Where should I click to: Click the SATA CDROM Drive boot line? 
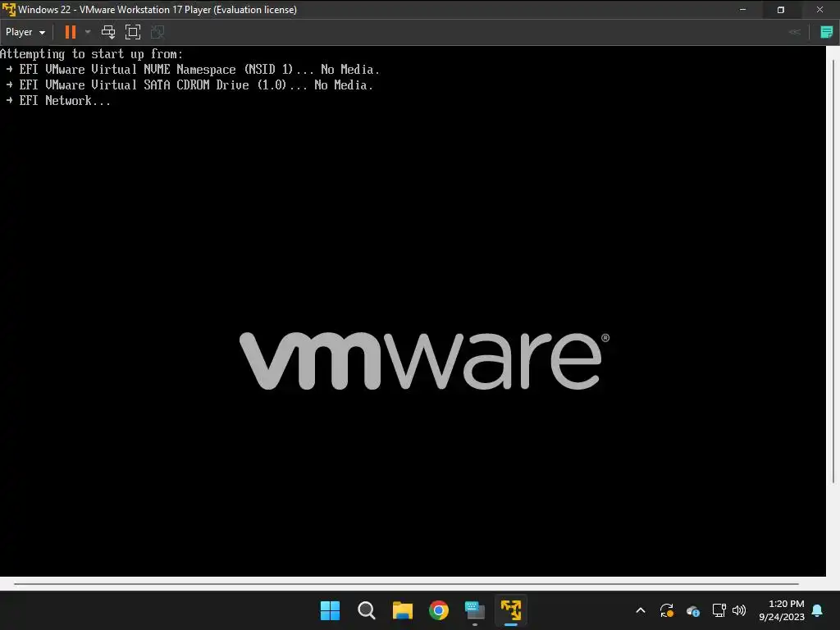pos(189,85)
